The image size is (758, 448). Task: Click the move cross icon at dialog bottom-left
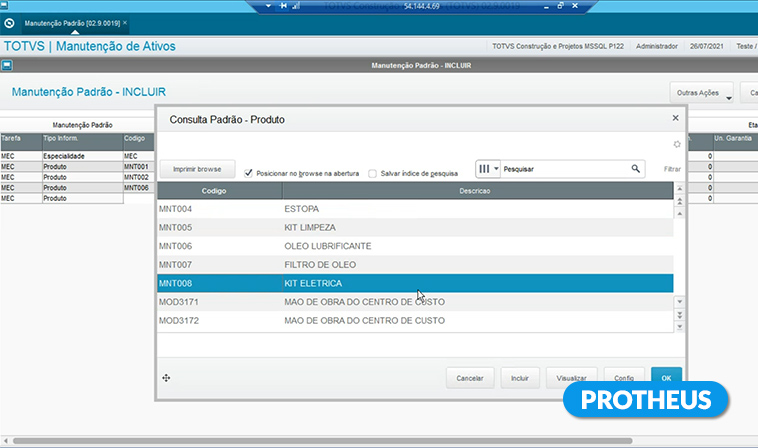coord(166,377)
